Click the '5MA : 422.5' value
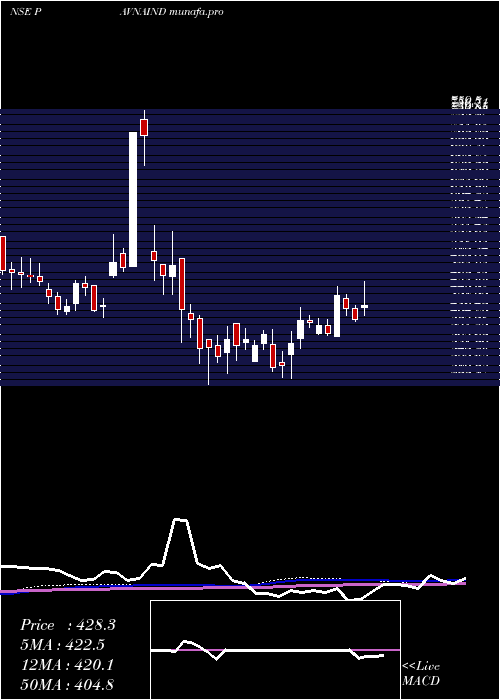The height and width of the screenshot is (700, 500). [63, 645]
